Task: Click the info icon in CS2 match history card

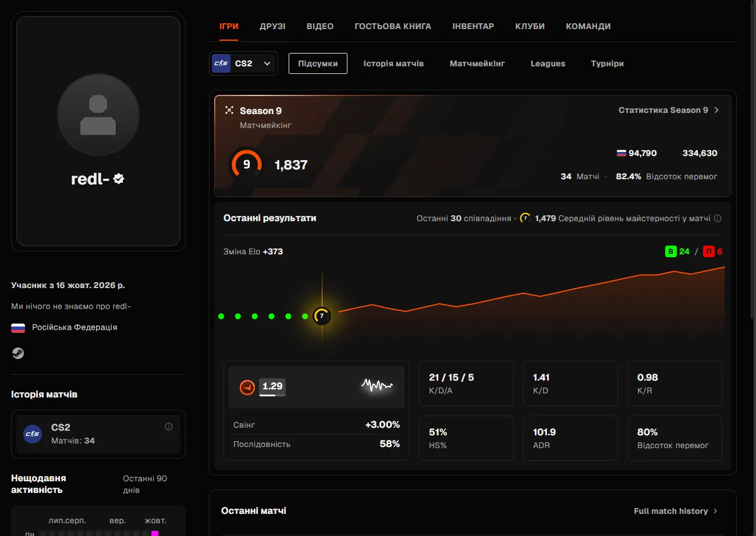Action: pyautogui.click(x=169, y=427)
